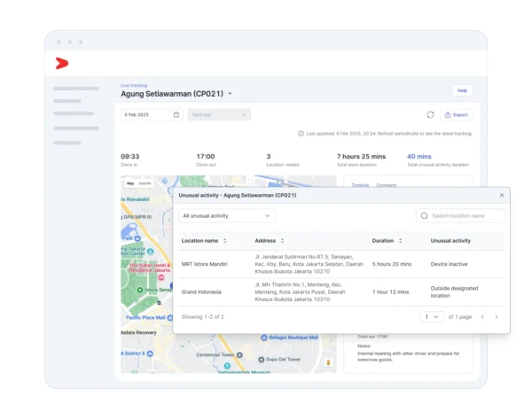Click the Outside designated location cell
Image resolution: width=532 pixels, height=419 pixels.
[x=454, y=291]
